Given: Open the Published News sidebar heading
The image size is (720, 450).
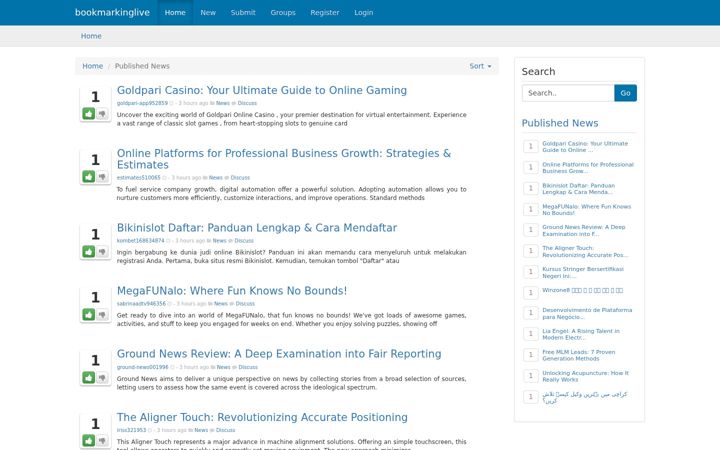Looking at the screenshot, I should tap(560, 123).
